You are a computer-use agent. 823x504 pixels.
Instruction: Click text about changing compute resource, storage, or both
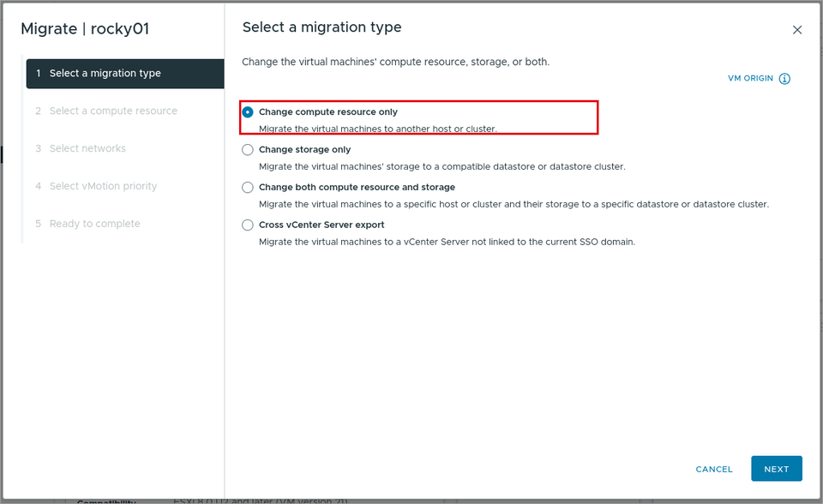396,62
